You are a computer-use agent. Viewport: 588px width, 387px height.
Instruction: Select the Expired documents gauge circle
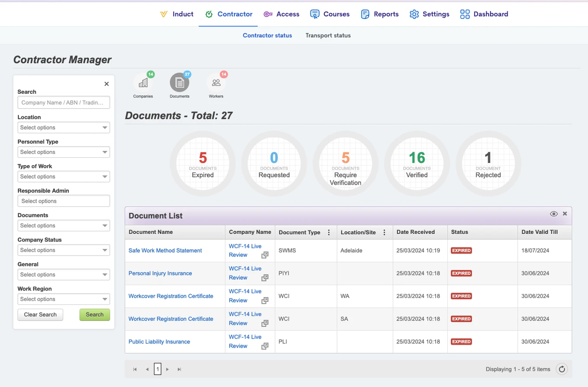202,164
